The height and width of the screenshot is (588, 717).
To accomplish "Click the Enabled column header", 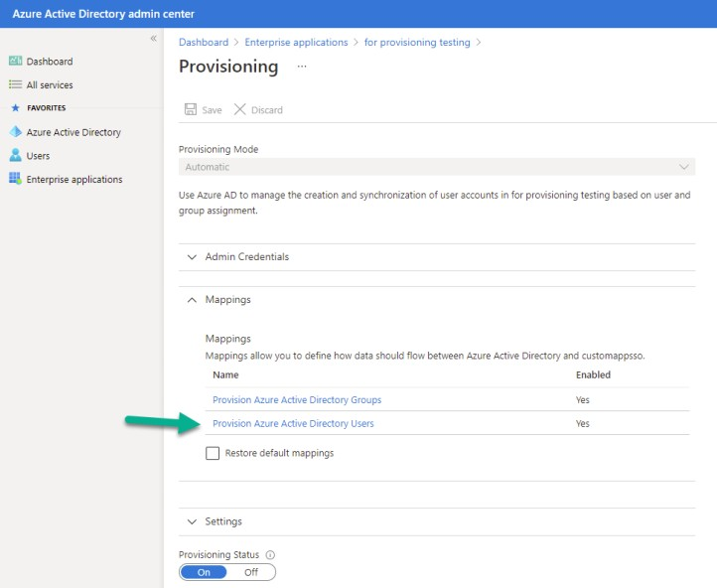I will click(593, 374).
